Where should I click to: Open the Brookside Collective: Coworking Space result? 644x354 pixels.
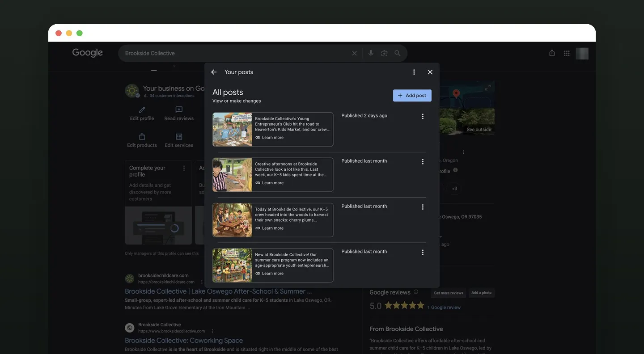click(184, 341)
